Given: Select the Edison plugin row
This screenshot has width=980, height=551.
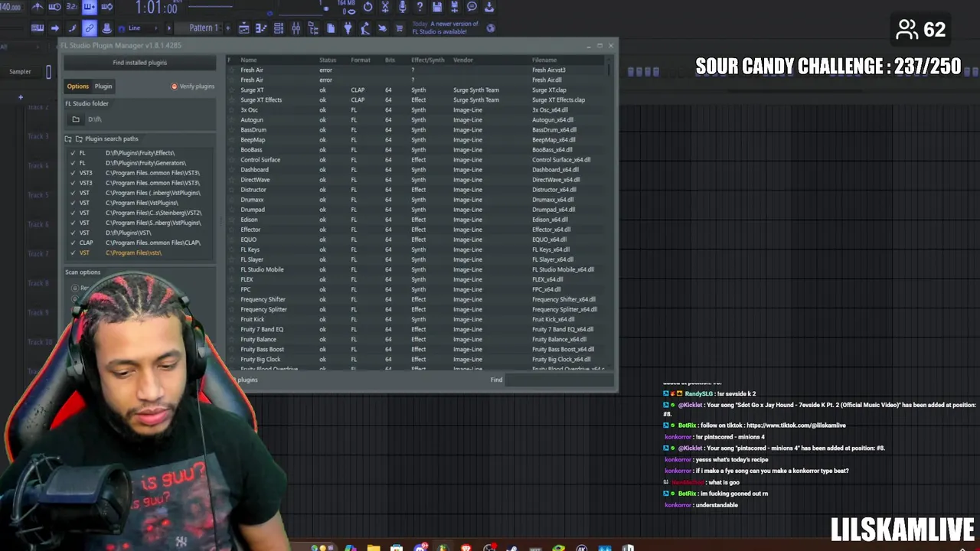Looking at the screenshot, I should 417,220.
